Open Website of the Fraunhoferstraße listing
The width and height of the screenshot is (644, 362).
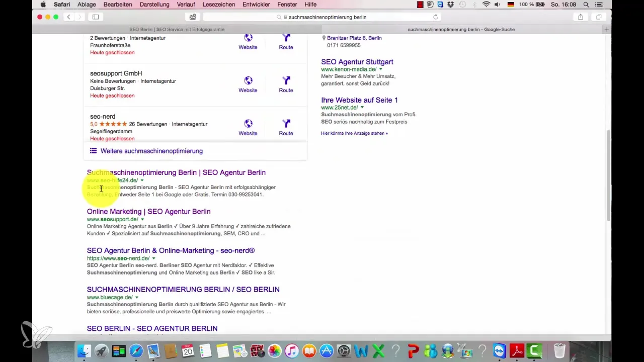click(x=248, y=42)
